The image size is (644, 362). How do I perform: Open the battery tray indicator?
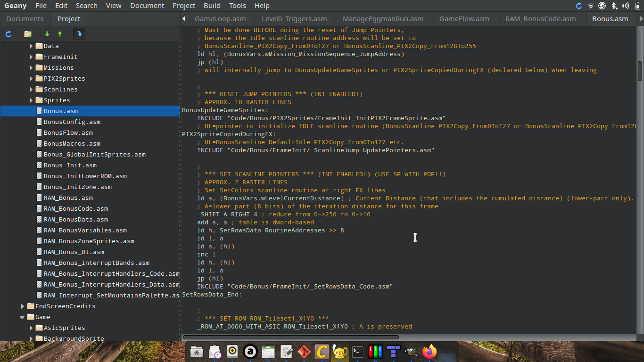[637, 6]
